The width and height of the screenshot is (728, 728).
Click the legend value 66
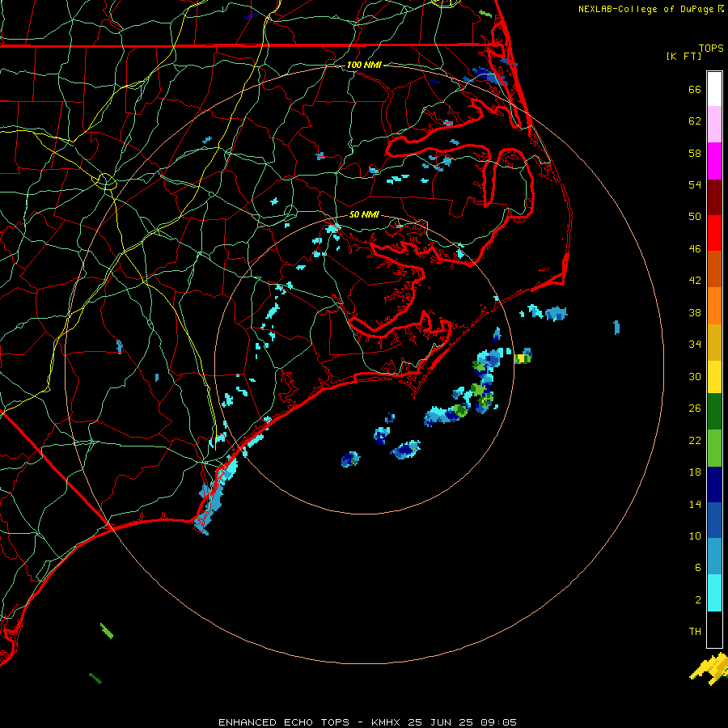point(695,90)
